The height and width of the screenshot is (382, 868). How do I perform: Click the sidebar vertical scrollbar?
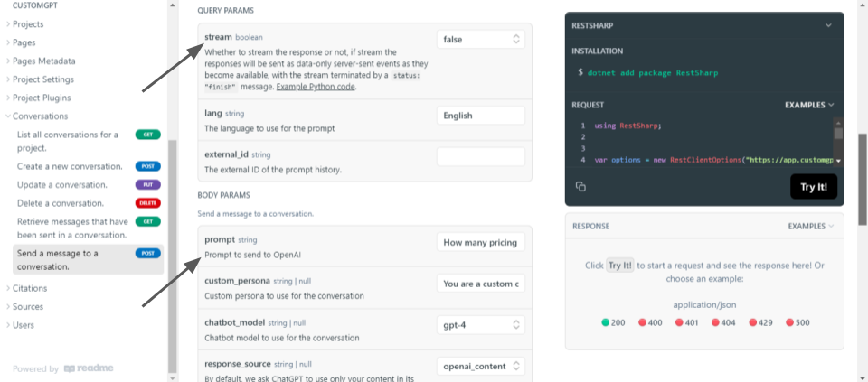[172, 256]
